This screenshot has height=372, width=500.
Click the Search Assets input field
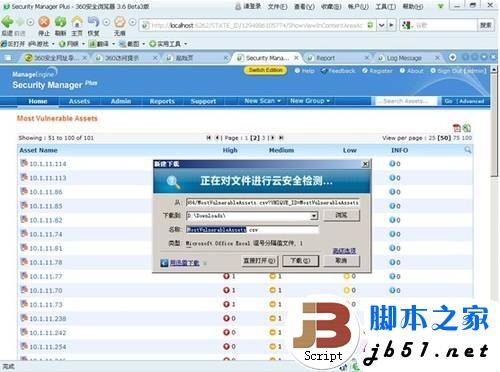[406, 101]
